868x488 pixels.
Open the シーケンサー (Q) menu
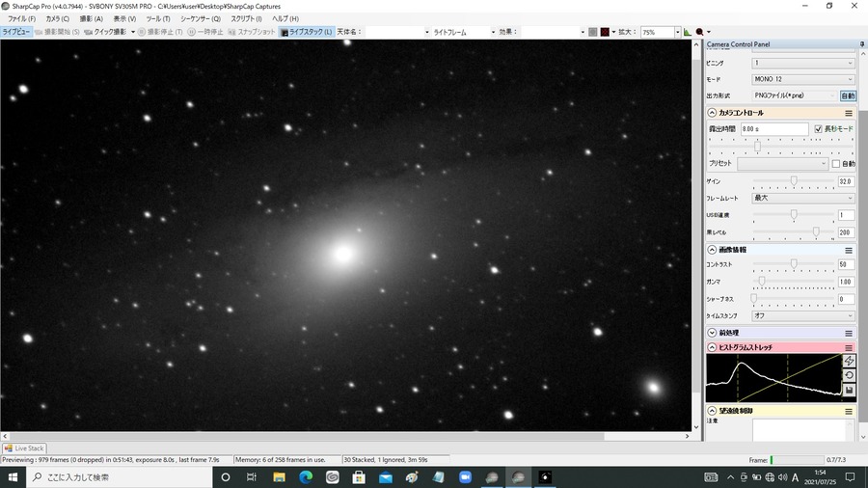(201, 19)
